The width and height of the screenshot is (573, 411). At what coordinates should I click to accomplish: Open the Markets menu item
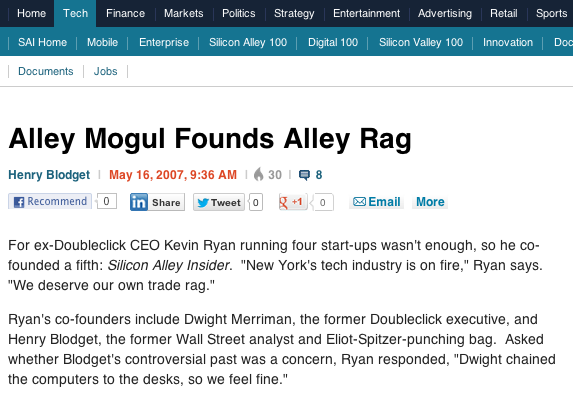click(183, 14)
